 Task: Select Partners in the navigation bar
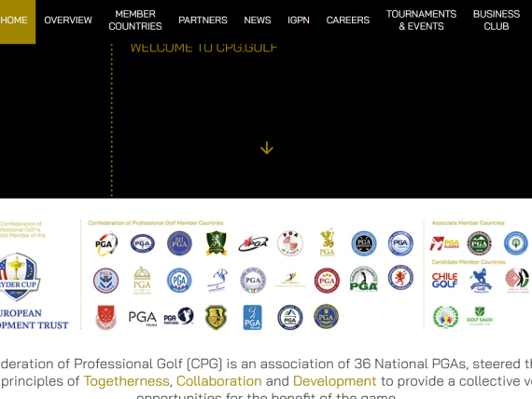tap(203, 21)
